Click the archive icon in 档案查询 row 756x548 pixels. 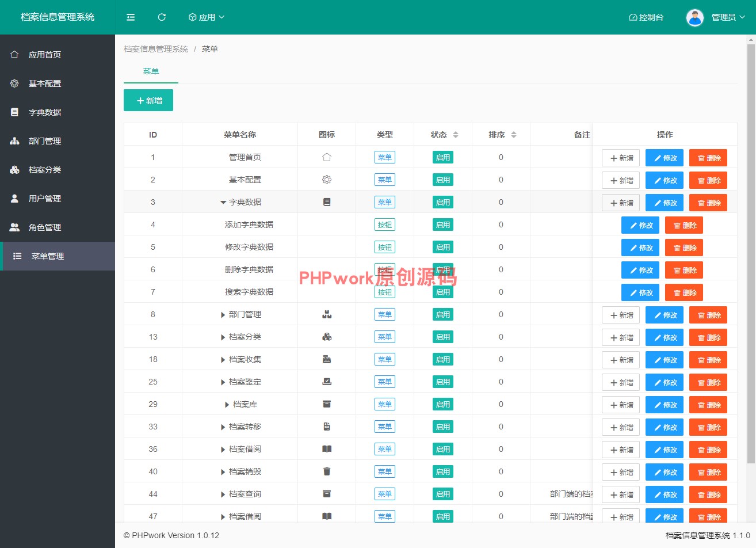pyautogui.click(x=327, y=494)
